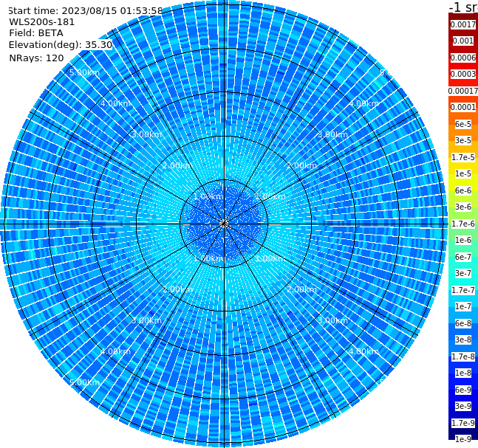The image size is (478, 448).
Task: Select the WLS200s-181 instrument label
Action: [x=42, y=22]
